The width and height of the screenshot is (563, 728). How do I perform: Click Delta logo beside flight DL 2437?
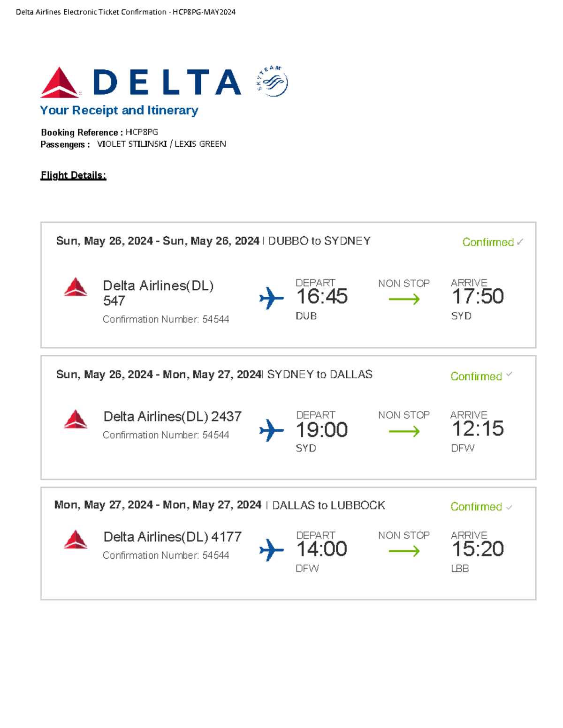click(x=76, y=420)
